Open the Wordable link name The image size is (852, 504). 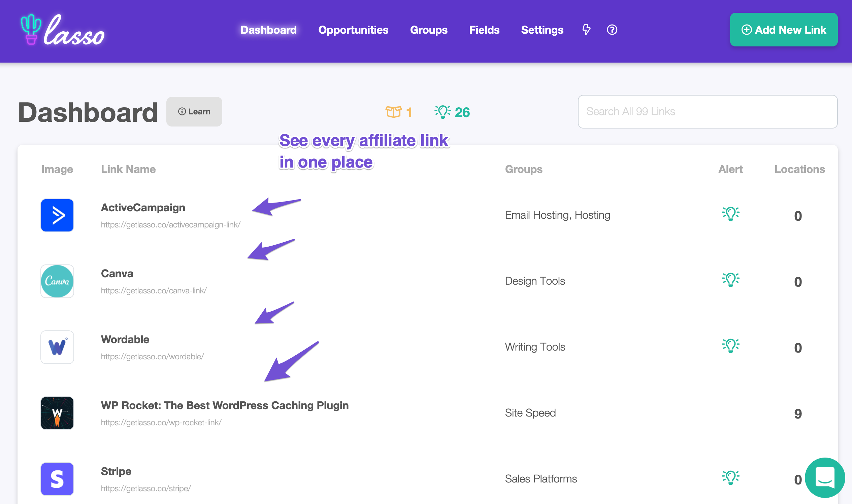[125, 339]
